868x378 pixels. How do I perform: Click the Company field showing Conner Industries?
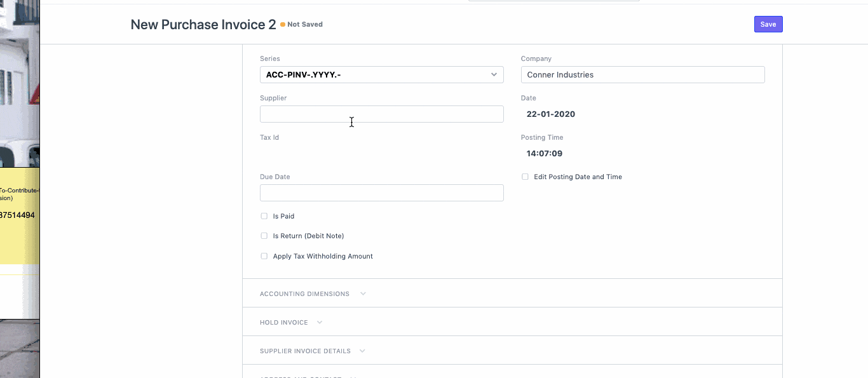642,75
